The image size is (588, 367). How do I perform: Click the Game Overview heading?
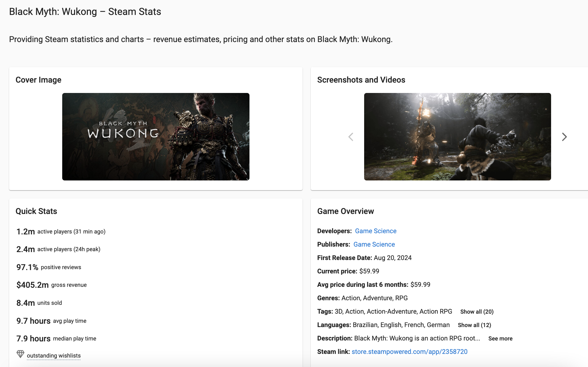[345, 211]
